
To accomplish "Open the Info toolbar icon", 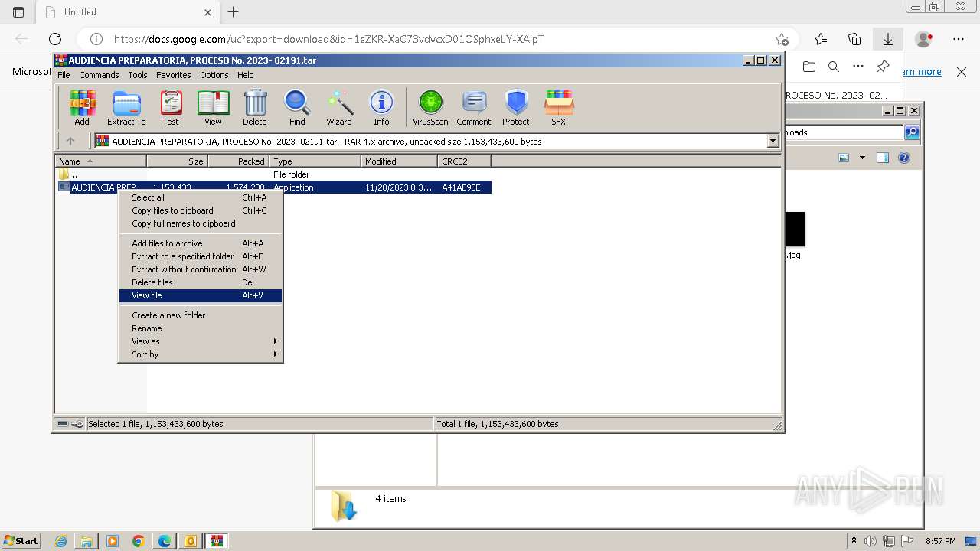I will coord(381,107).
